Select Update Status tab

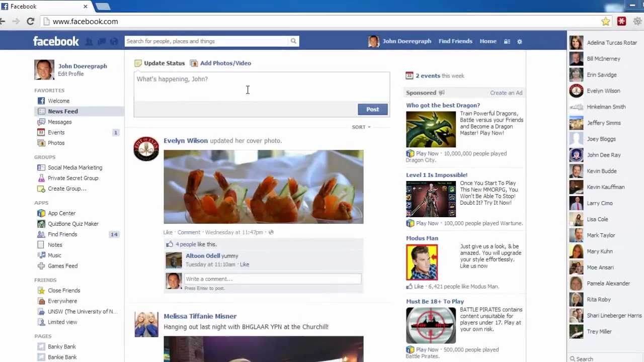coord(159,63)
